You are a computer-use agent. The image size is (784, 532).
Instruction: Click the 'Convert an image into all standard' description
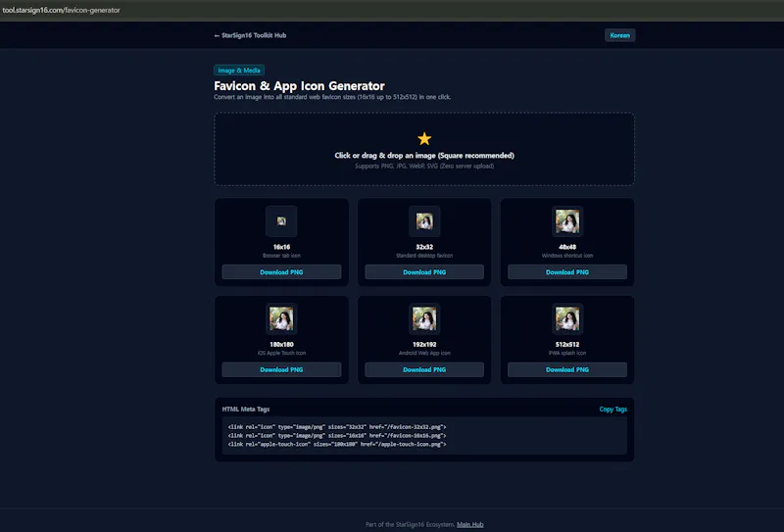click(332, 97)
